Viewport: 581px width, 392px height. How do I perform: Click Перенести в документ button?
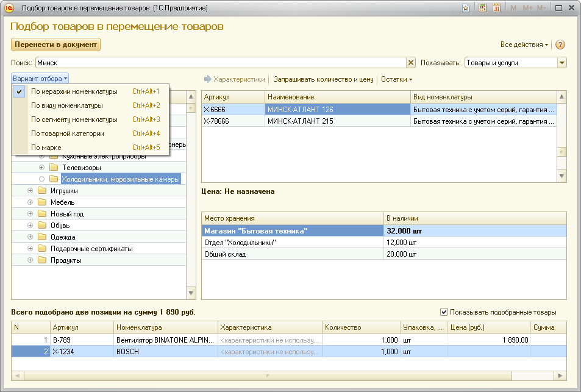pos(55,45)
